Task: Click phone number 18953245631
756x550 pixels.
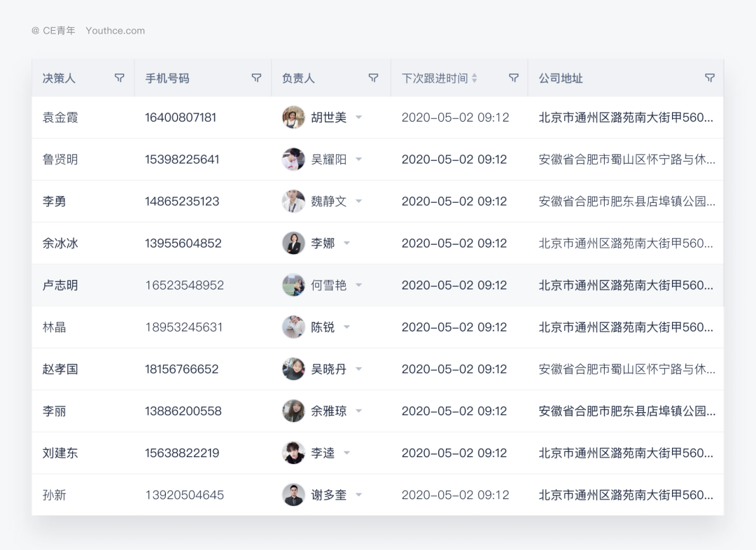Action: pyautogui.click(x=184, y=327)
